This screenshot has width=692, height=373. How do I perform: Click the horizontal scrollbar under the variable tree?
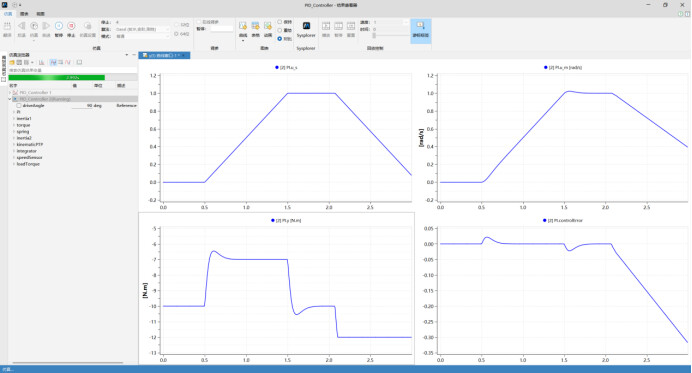pyautogui.click(x=68, y=363)
